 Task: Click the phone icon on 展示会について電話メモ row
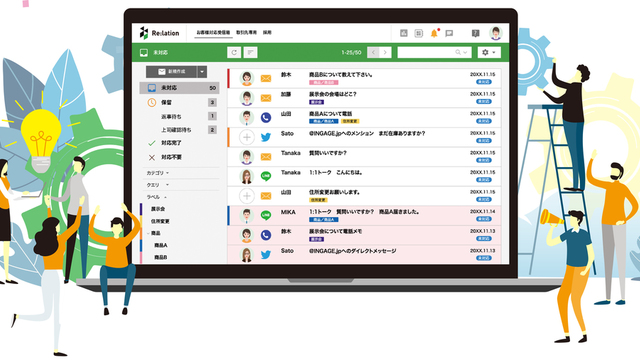(x=266, y=235)
